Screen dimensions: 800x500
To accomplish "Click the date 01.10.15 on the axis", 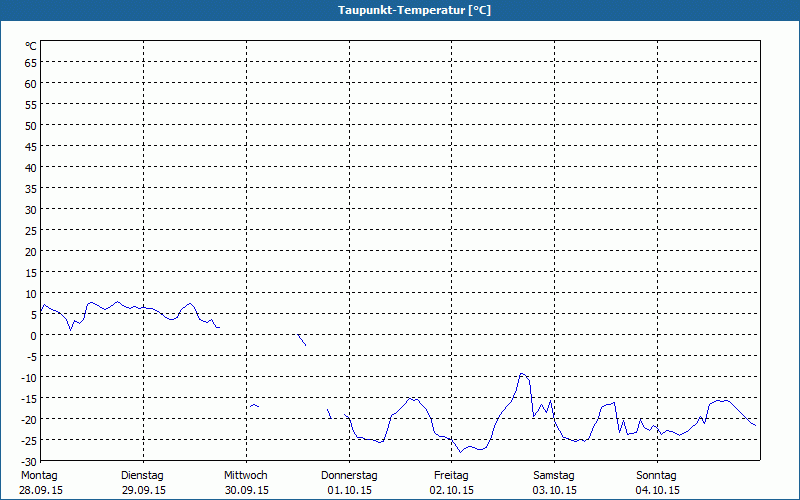I will tap(349, 490).
